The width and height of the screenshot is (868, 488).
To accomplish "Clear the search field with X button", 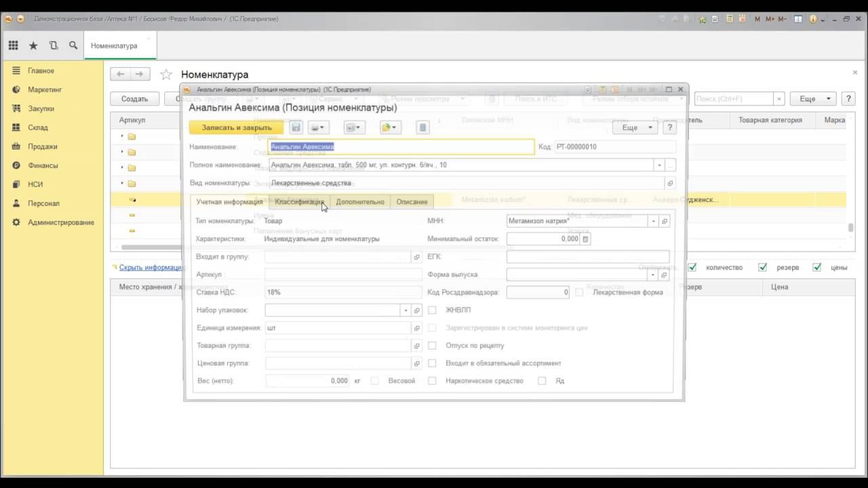I will click(x=779, y=99).
